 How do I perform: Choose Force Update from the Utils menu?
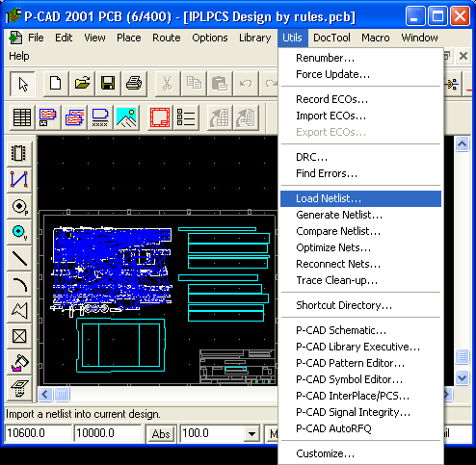point(360,74)
